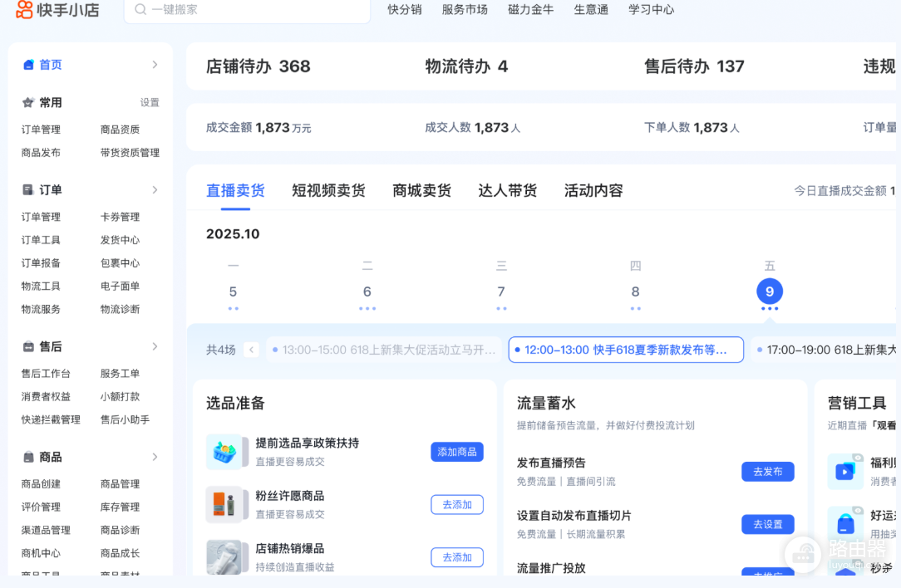The width and height of the screenshot is (901, 588).
Task: Open 商品创建 in sidebar
Action: coord(41,484)
